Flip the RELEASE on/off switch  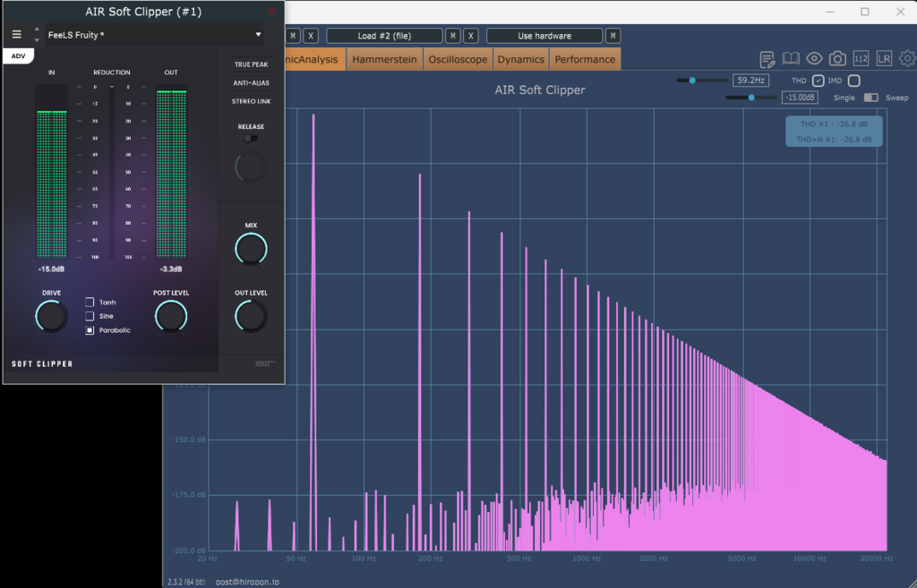pos(251,139)
